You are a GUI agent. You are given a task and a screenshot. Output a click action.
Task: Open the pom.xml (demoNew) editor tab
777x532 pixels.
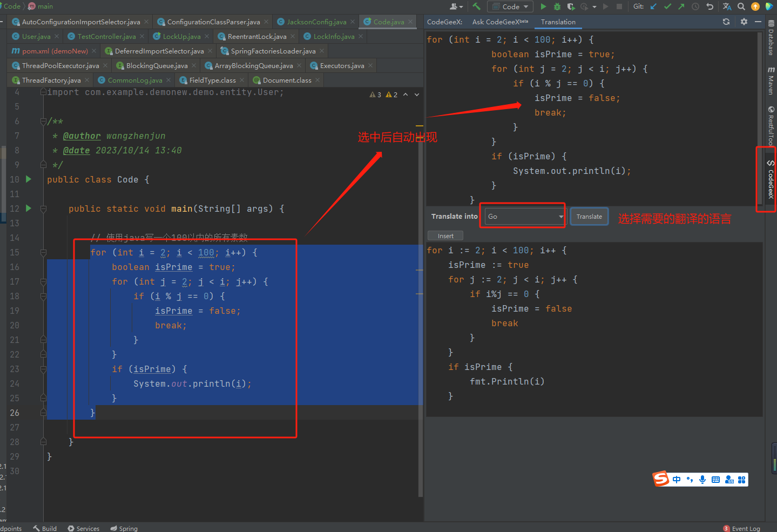[x=55, y=51]
